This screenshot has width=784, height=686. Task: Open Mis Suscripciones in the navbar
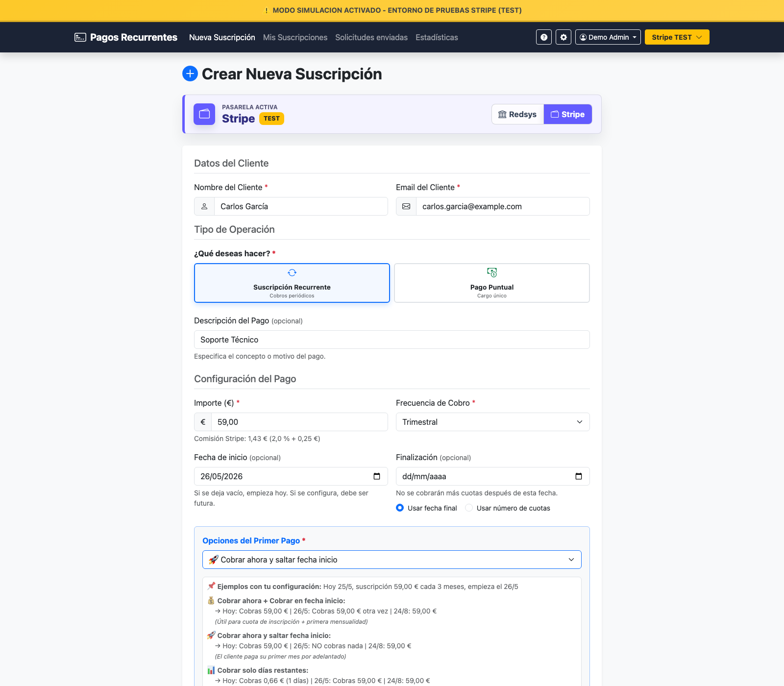(295, 37)
